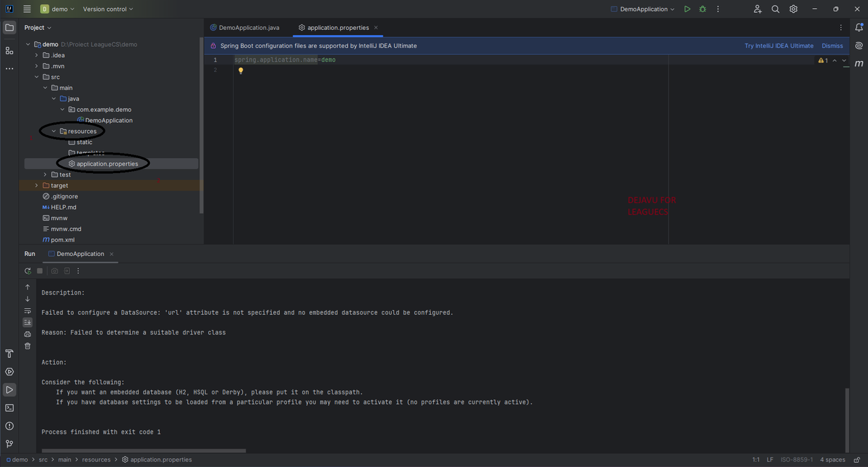This screenshot has width=868, height=467.
Task: Run DemoApplication with green play icon
Action: 687,9
